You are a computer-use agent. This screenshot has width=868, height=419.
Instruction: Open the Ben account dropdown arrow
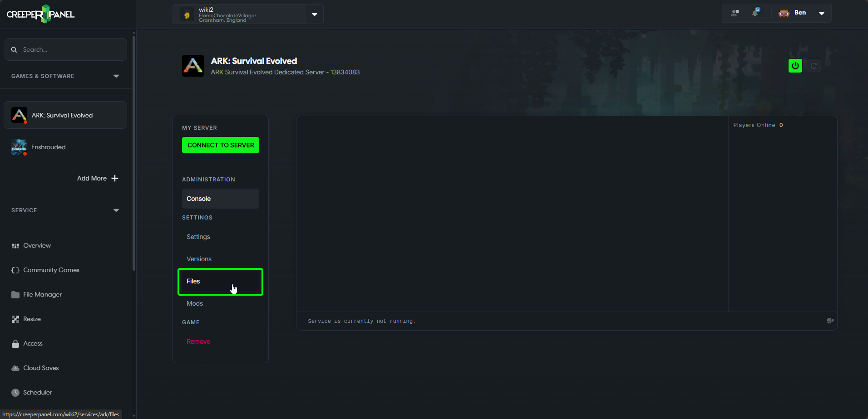(x=822, y=13)
